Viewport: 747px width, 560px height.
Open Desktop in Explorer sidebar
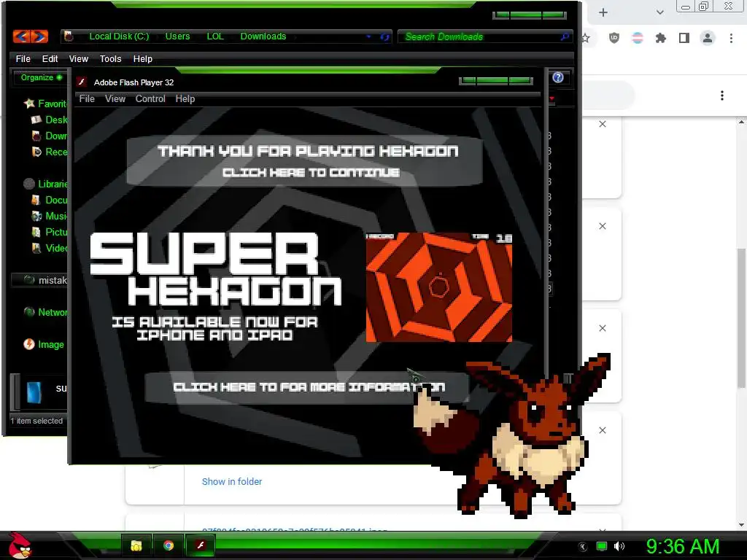point(50,120)
